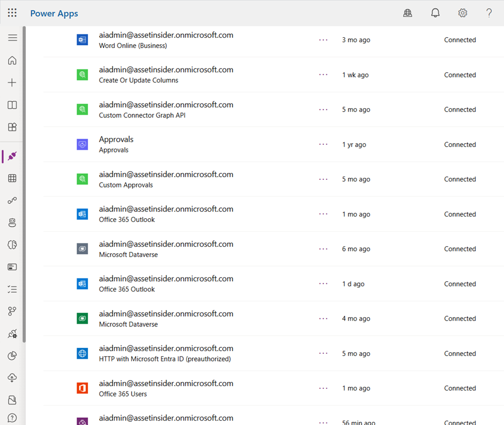The width and height of the screenshot is (504, 425).
Task: Open the ellipsis menu for Office 365 Users
Action: [x=323, y=388]
